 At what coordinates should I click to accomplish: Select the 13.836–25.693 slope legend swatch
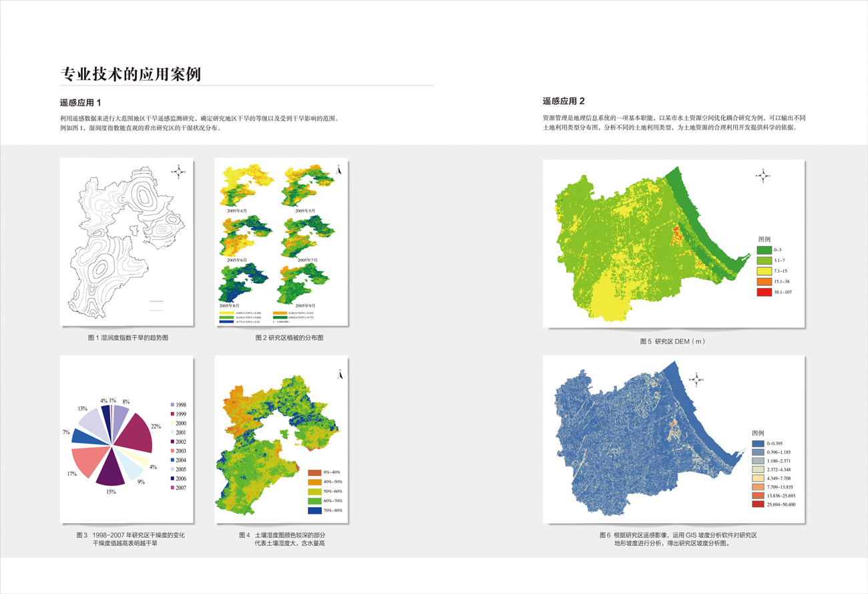pyautogui.click(x=758, y=496)
